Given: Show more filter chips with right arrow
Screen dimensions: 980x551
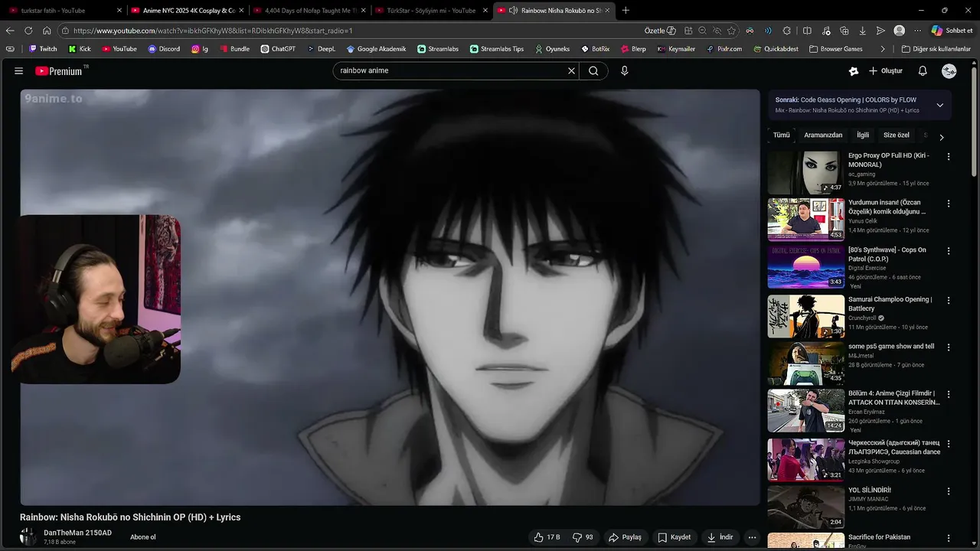Looking at the screenshot, I should click(942, 138).
